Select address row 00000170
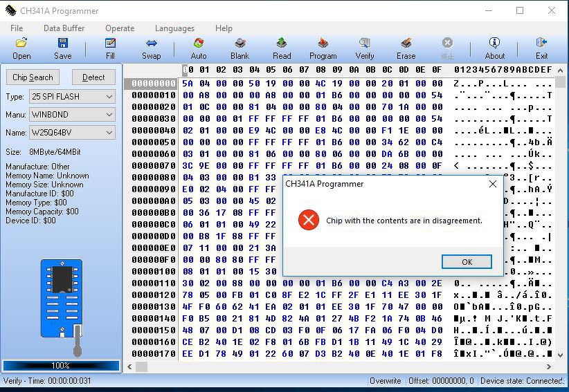Viewport: 569px width, 392px height. point(154,353)
